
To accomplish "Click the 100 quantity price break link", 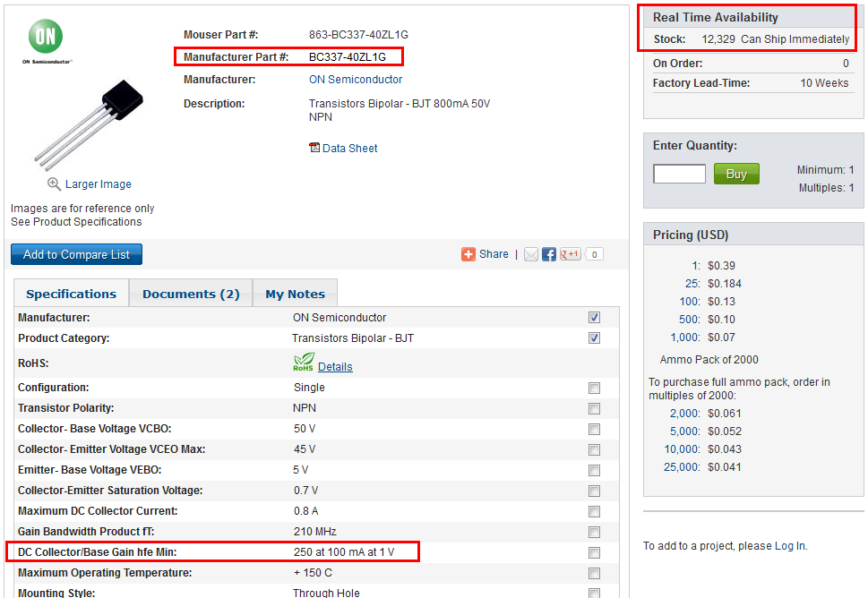I will (690, 302).
